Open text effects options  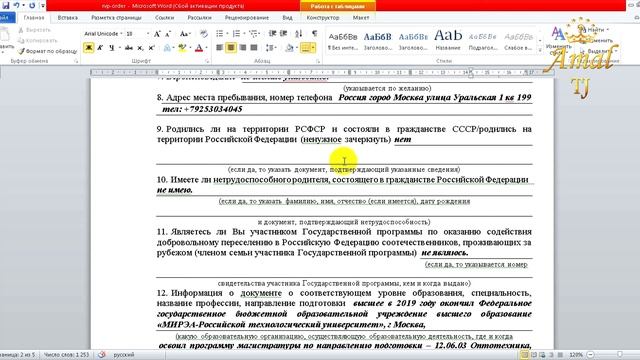(167, 48)
